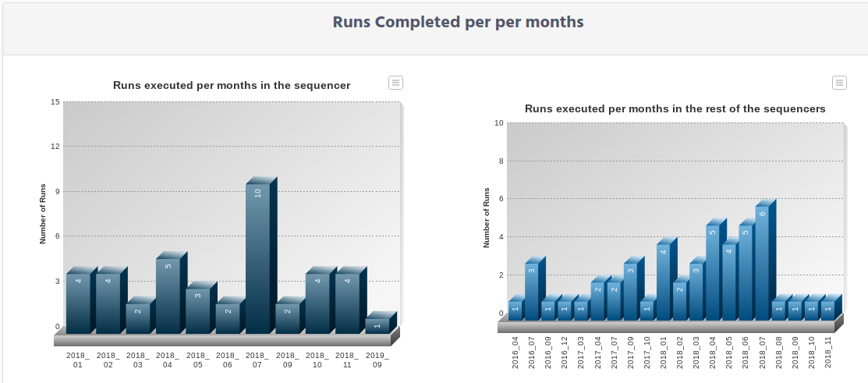Select the 2018_11 bar in left chart
Viewport: 868px width, 383px height.
(348, 303)
